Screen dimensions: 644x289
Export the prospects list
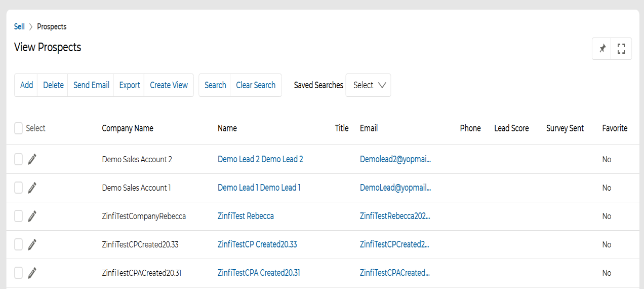coord(130,85)
